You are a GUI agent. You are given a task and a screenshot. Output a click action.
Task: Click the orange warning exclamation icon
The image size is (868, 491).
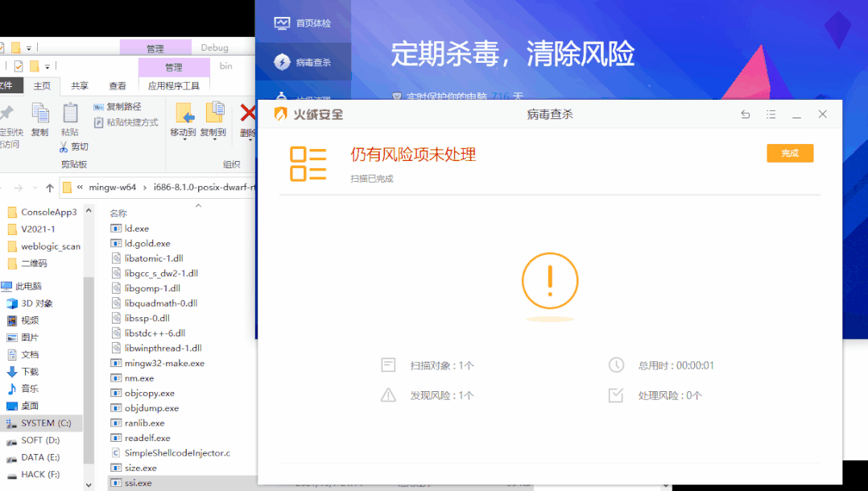(x=550, y=281)
